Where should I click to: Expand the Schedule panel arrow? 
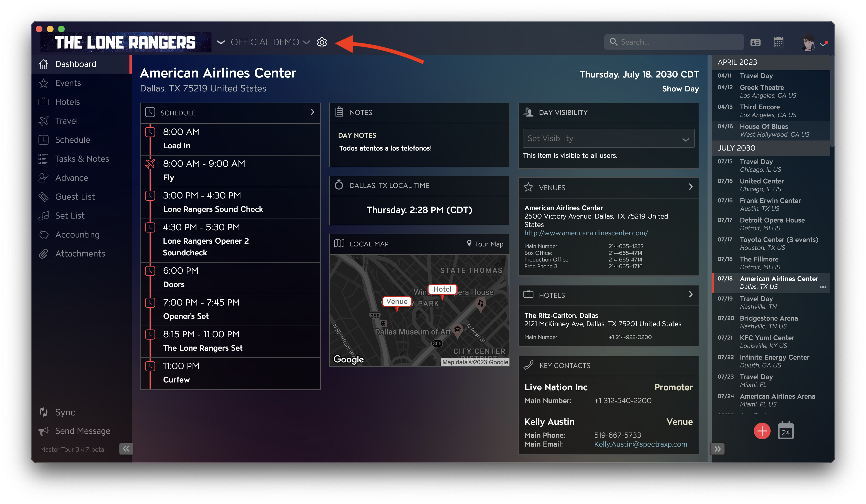pyautogui.click(x=312, y=112)
